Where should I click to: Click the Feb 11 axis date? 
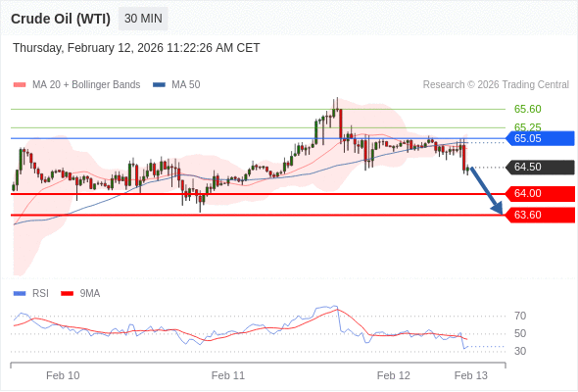(x=228, y=375)
